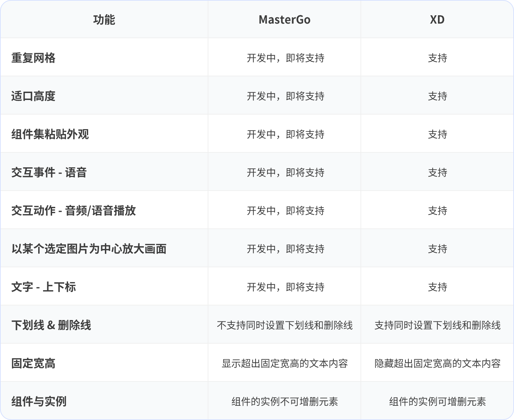
Task: Click the MasterGo column header
Action: 284,20
